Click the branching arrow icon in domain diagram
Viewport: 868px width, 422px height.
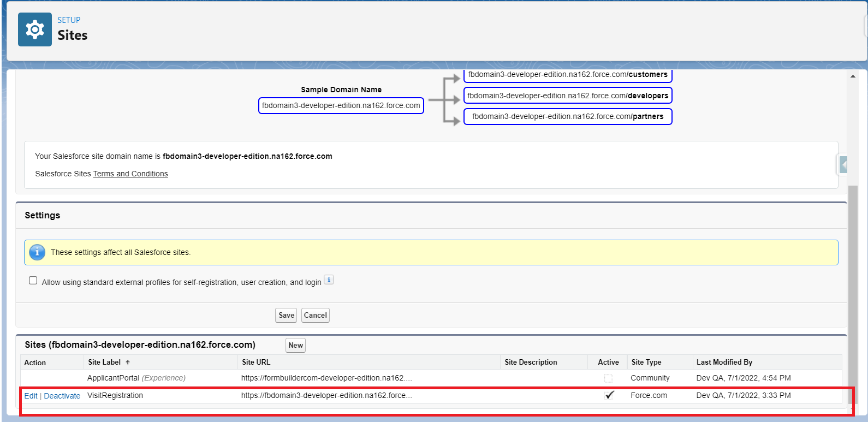[444, 100]
